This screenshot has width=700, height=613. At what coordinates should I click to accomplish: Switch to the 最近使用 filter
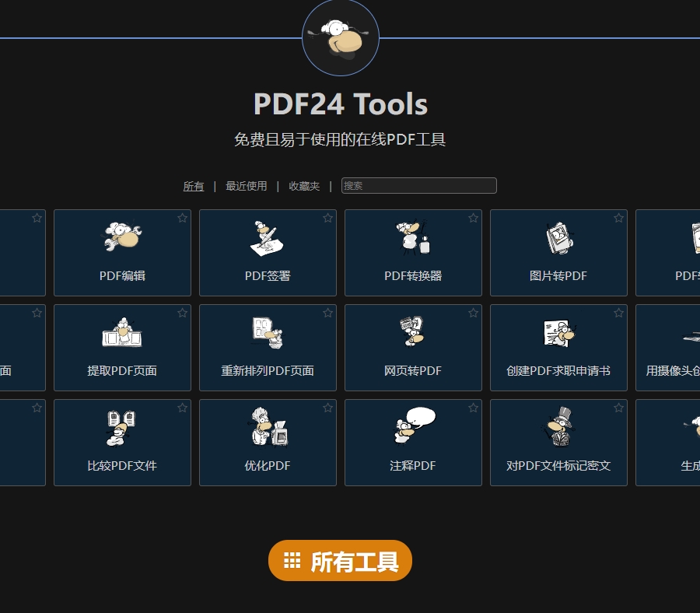pos(246,186)
